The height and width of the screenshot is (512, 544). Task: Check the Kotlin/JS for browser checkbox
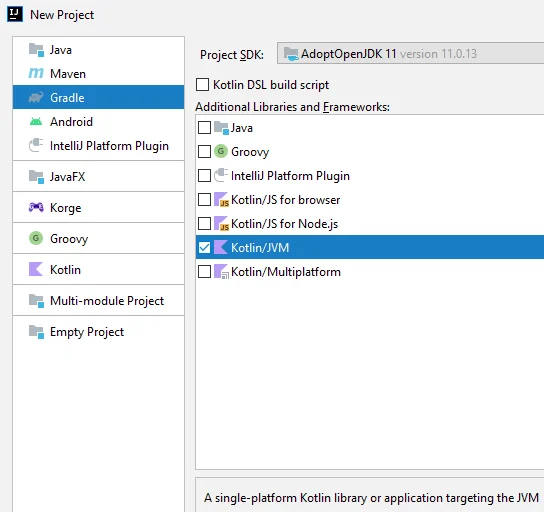pos(204,199)
